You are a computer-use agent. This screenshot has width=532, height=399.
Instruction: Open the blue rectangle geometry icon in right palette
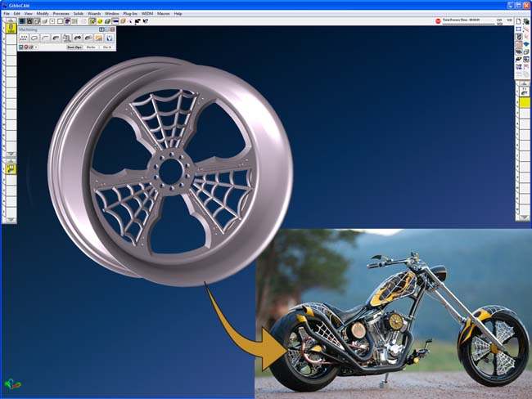click(518, 29)
